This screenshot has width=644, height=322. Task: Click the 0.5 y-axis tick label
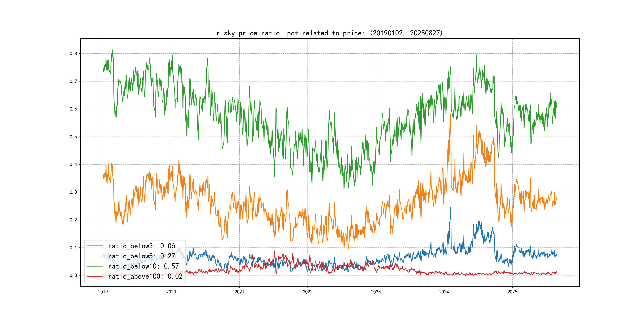tap(73, 137)
